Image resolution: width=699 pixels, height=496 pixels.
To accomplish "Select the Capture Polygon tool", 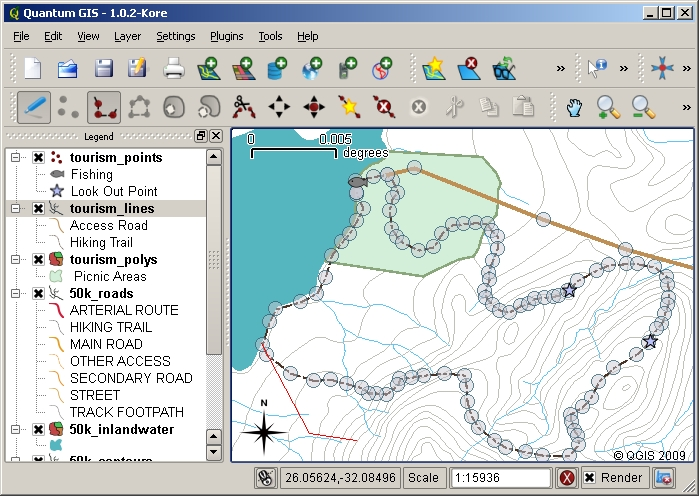I will (x=139, y=106).
